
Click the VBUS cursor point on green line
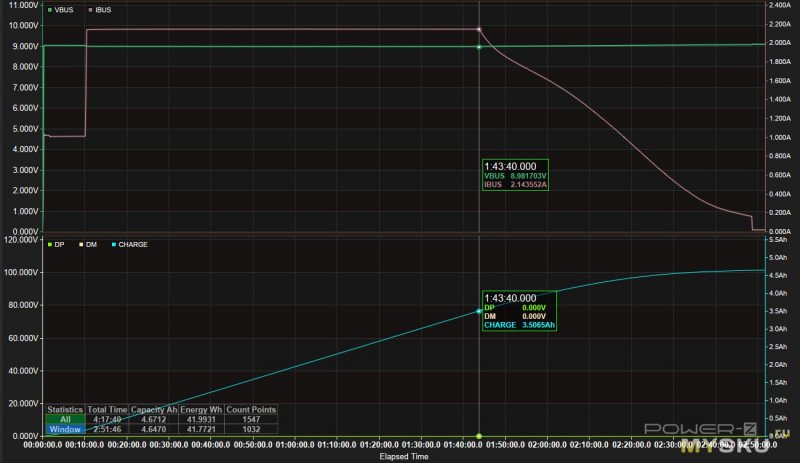[x=480, y=47]
